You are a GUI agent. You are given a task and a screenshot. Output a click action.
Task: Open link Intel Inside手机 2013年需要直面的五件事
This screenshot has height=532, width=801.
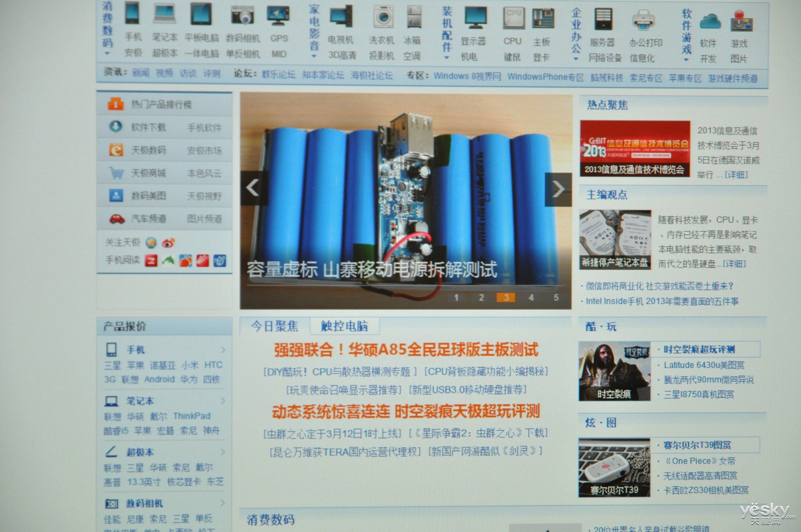[x=662, y=301]
